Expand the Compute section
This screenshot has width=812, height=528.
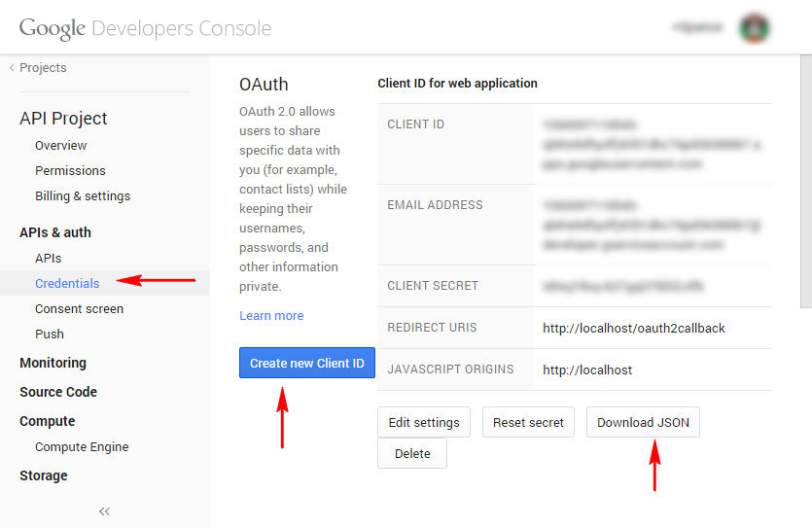(x=47, y=421)
